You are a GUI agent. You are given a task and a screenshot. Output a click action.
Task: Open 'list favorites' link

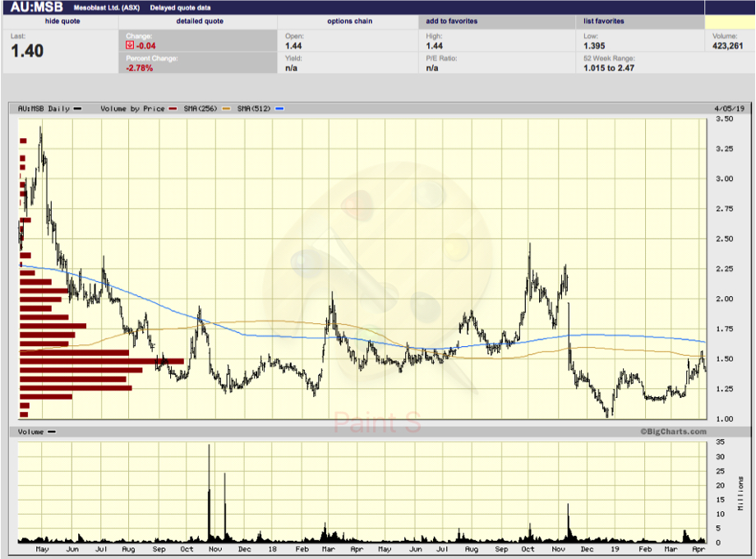click(604, 21)
